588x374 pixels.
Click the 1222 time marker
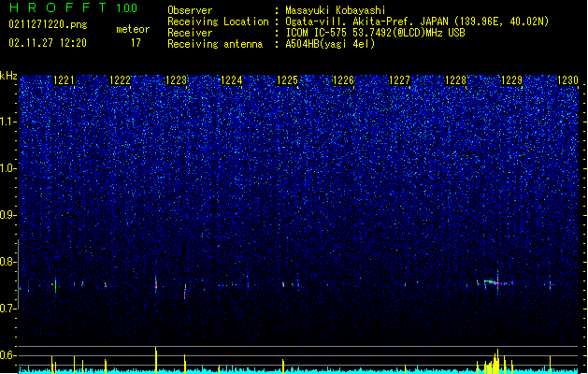[x=120, y=80]
